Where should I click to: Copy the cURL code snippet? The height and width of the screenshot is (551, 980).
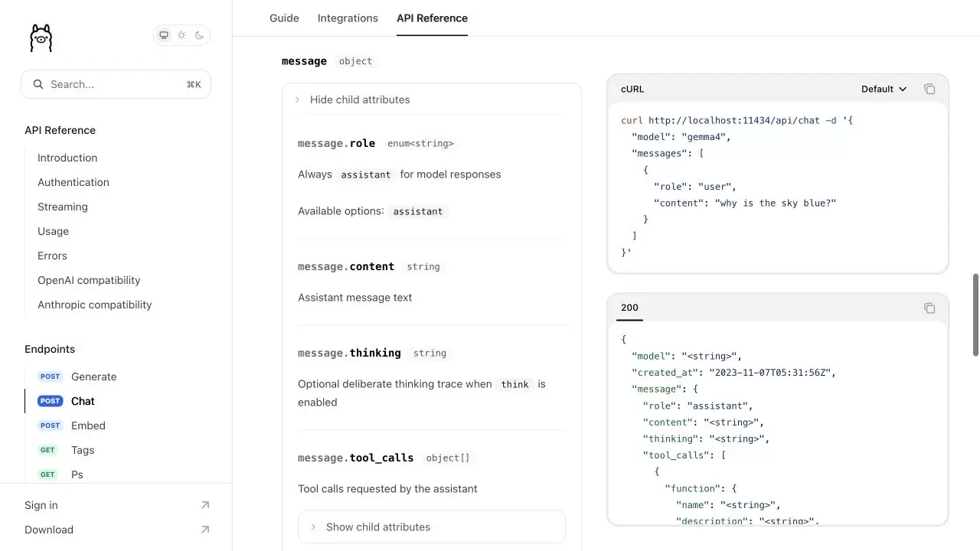pos(929,89)
